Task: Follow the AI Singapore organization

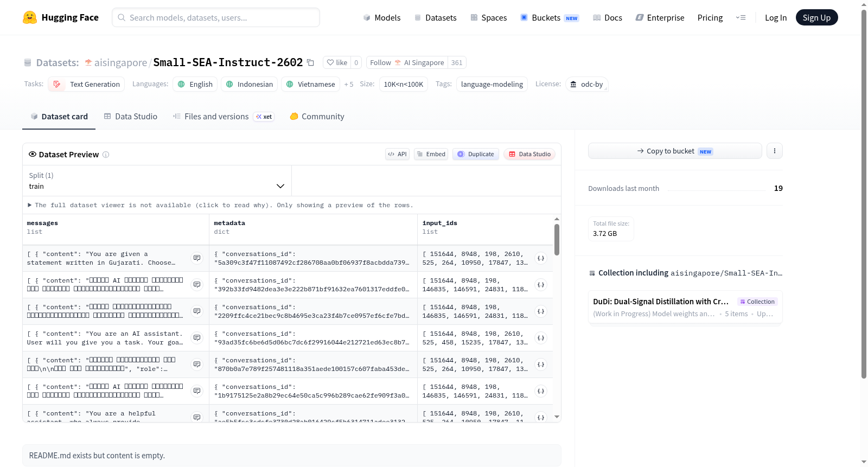Action: 407,62
